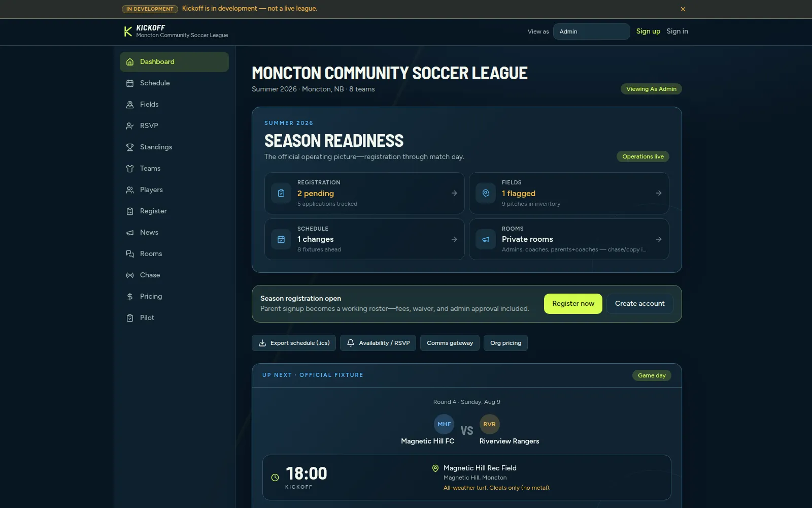Click the download icon on Export schedule

point(262,343)
